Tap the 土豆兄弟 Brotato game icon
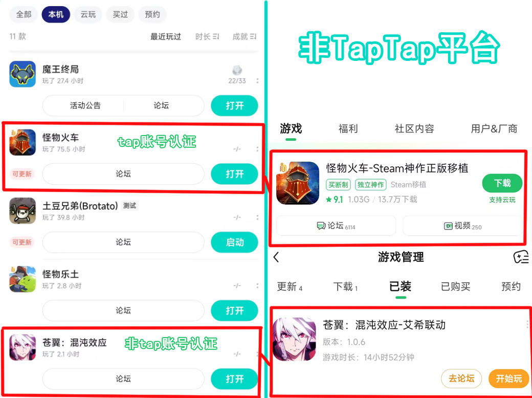The height and width of the screenshot is (398, 532). pos(23,211)
